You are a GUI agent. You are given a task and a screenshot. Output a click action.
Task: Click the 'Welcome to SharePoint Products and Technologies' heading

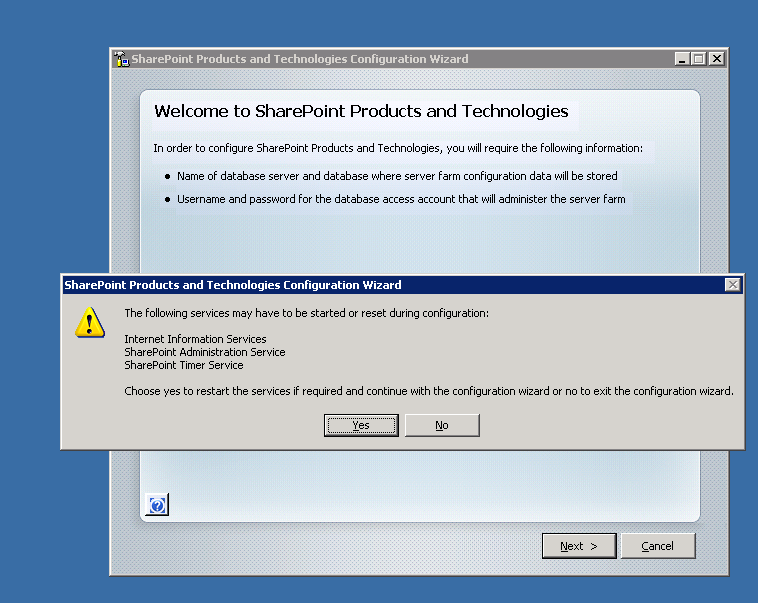point(361,112)
